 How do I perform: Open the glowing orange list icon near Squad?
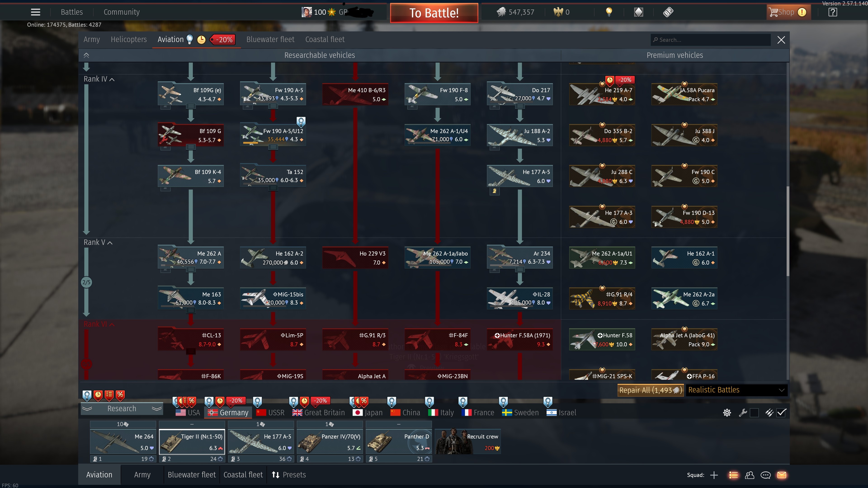pos(733,475)
